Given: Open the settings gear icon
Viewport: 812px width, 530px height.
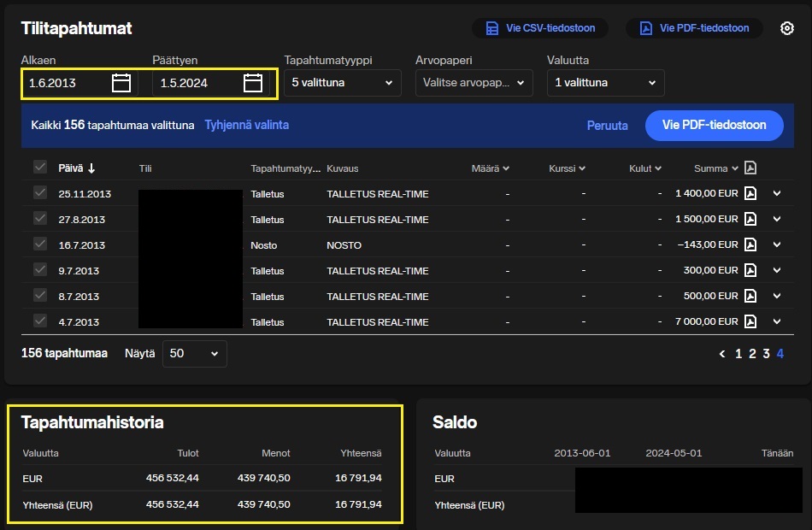Looking at the screenshot, I should tap(787, 28).
